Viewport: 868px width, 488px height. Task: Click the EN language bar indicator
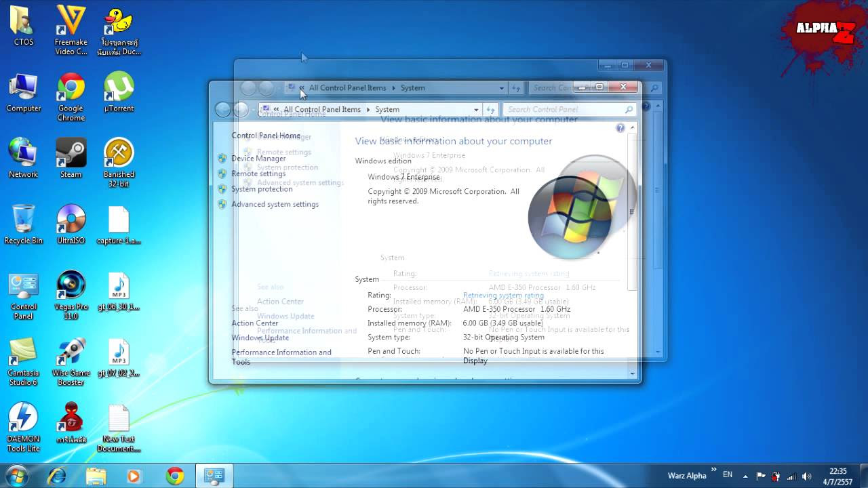(x=728, y=475)
